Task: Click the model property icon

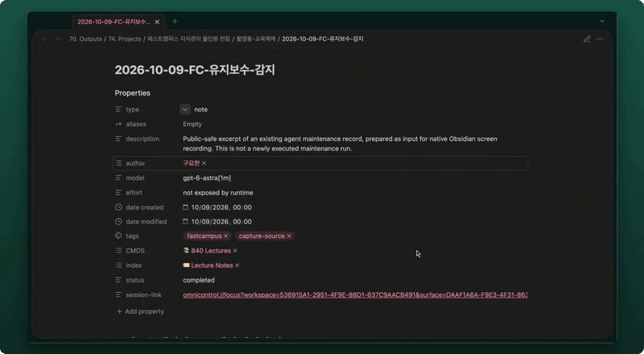Action: [118, 178]
